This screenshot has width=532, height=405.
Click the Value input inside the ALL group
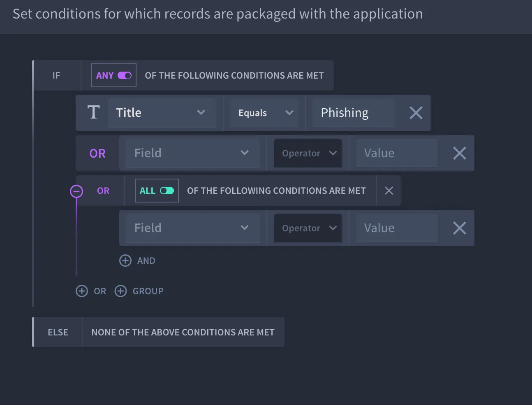point(397,228)
